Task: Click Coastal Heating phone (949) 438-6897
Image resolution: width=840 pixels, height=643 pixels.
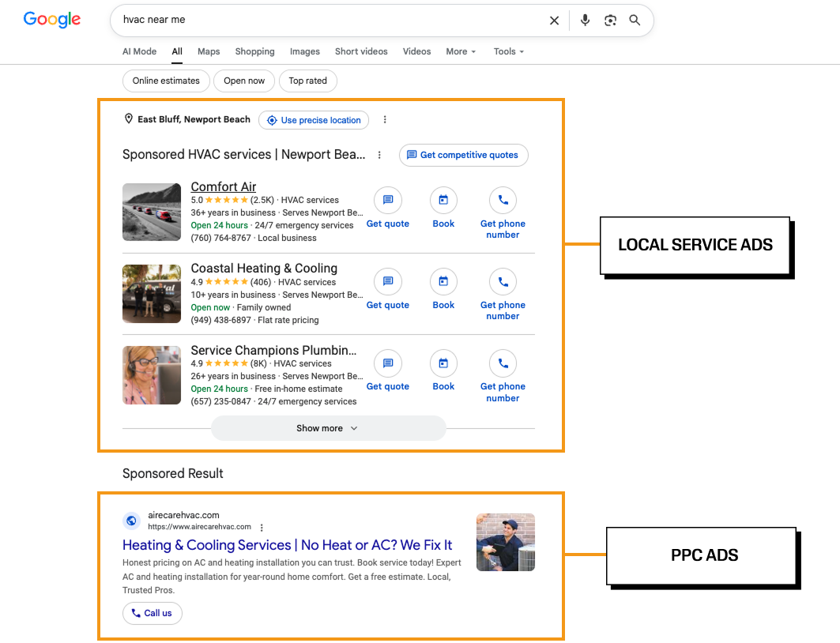Action: (x=220, y=320)
